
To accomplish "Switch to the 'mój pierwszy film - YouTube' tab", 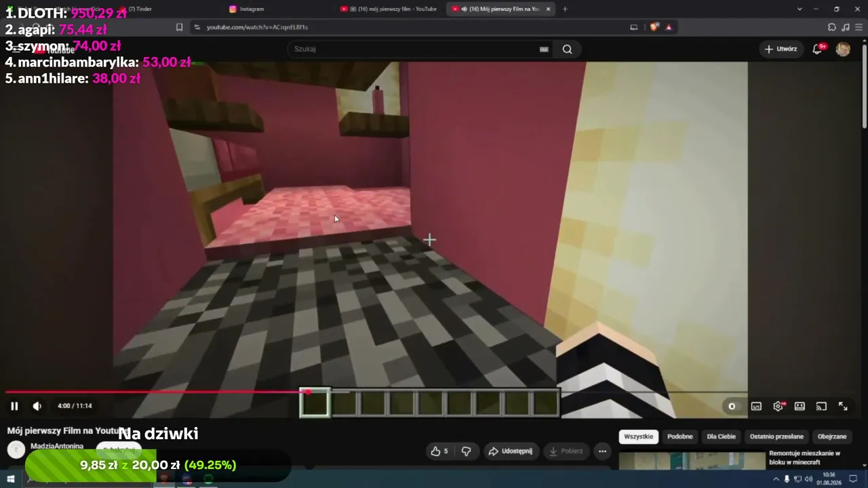I will click(390, 9).
